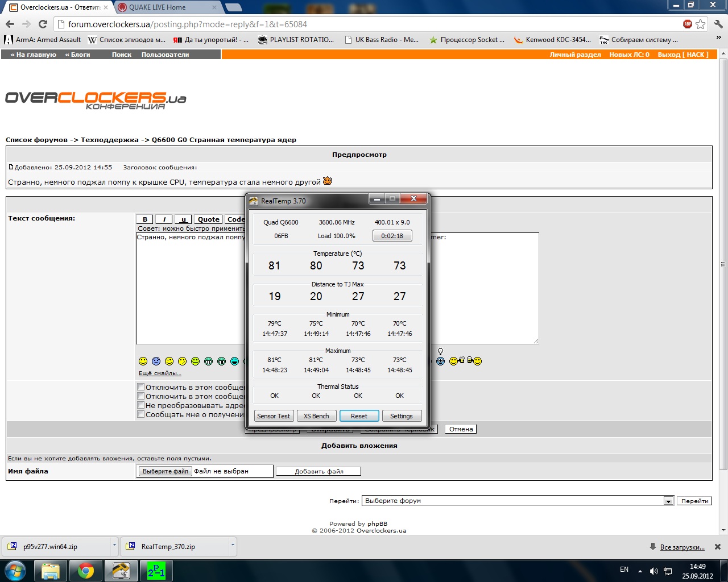Reset RealTemp min/max readings
The width and height of the screenshot is (728, 582).
(x=359, y=416)
